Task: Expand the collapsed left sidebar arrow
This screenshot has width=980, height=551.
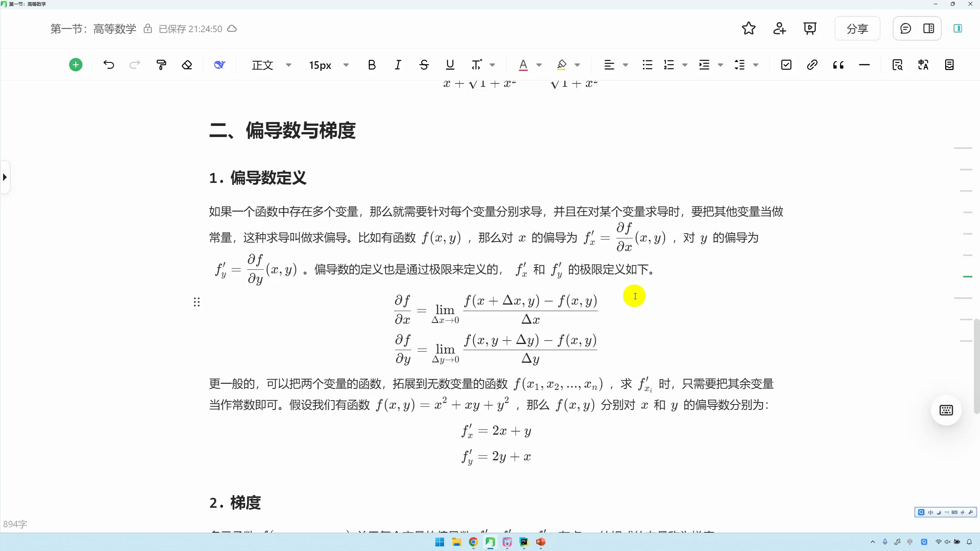Action: click(x=4, y=177)
